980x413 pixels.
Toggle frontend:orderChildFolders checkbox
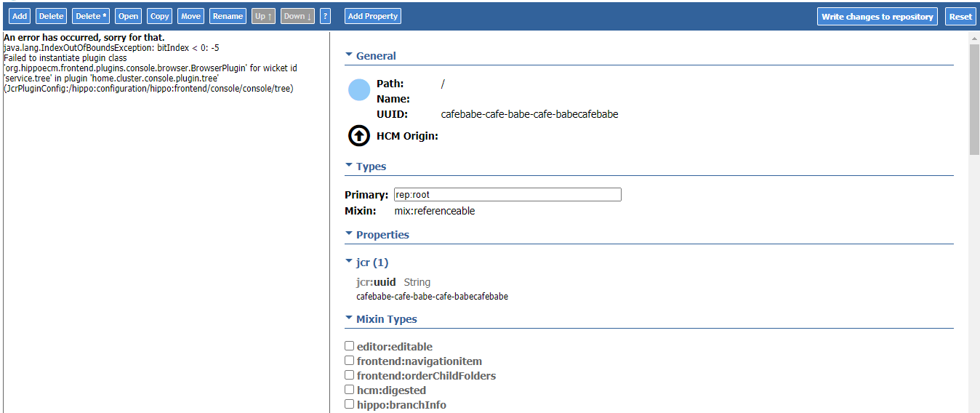(350, 375)
